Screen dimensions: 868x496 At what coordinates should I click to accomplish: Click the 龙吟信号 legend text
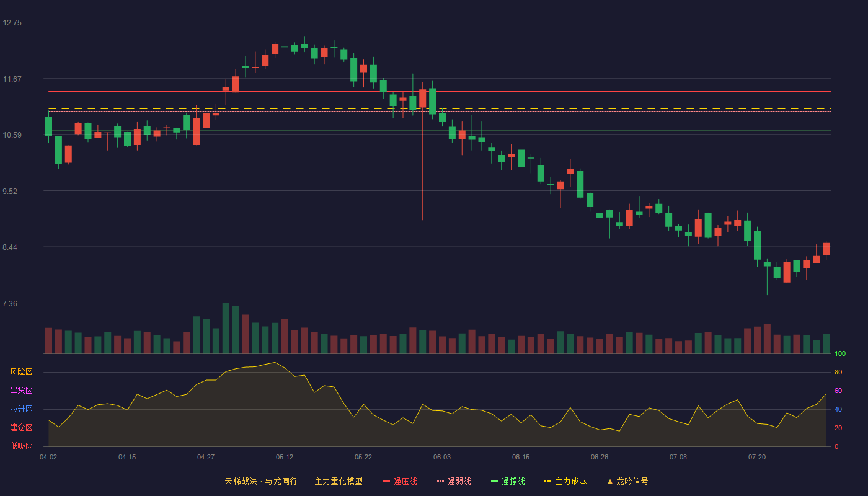pos(632,481)
